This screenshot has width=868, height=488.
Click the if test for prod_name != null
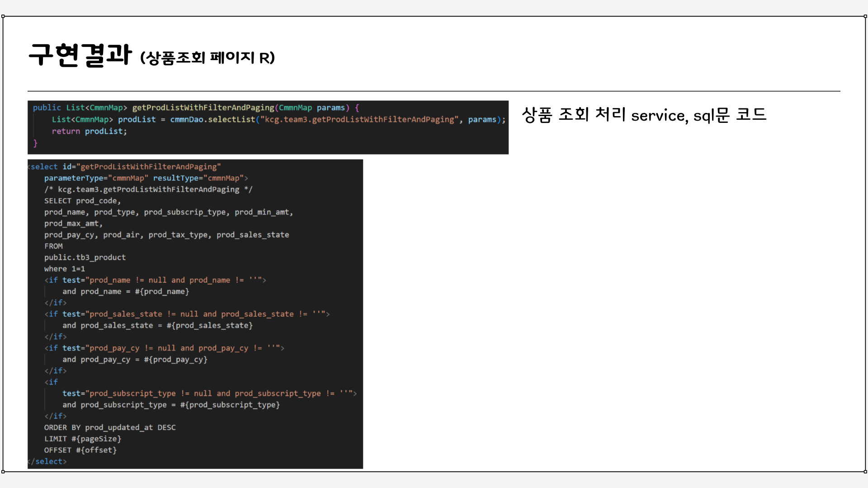pos(155,280)
